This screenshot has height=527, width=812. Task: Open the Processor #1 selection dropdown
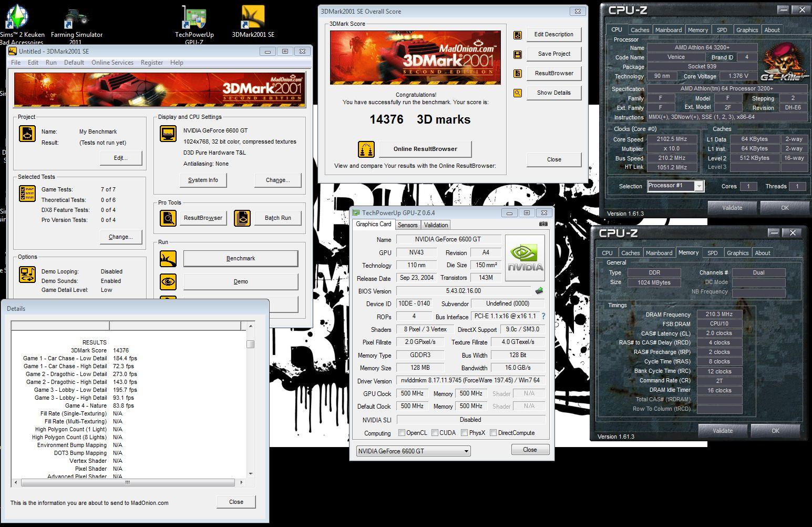(675, 186)
